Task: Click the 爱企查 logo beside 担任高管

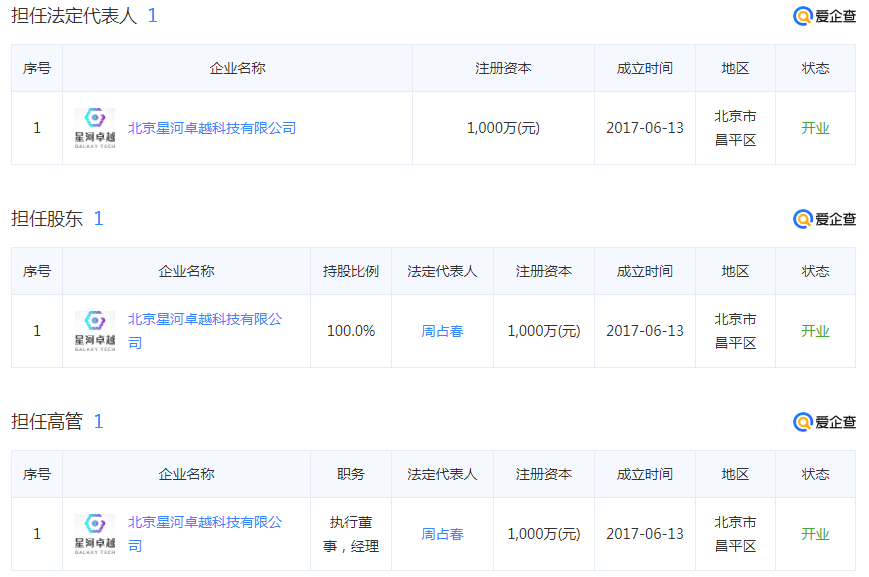Action: pyautogui.click(x=824, y=422)
